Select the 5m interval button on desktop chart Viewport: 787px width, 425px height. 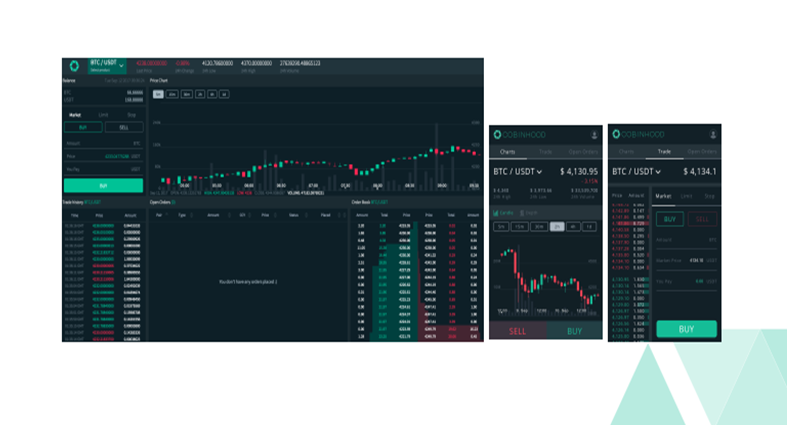pos(158,94)
